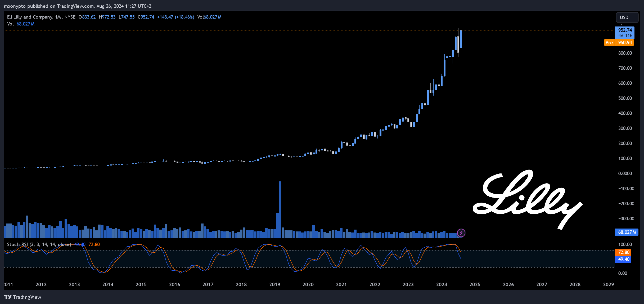Click the +148.47 (+18.46%) change value
The image size is (644, 304).
tap(175, 17)
